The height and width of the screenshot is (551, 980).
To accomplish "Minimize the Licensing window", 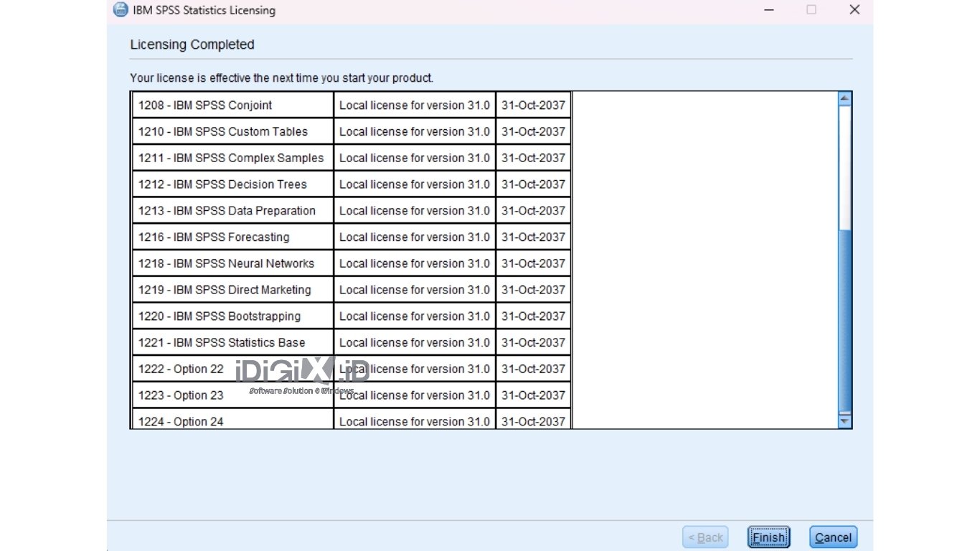I will [x=768, y=10].
